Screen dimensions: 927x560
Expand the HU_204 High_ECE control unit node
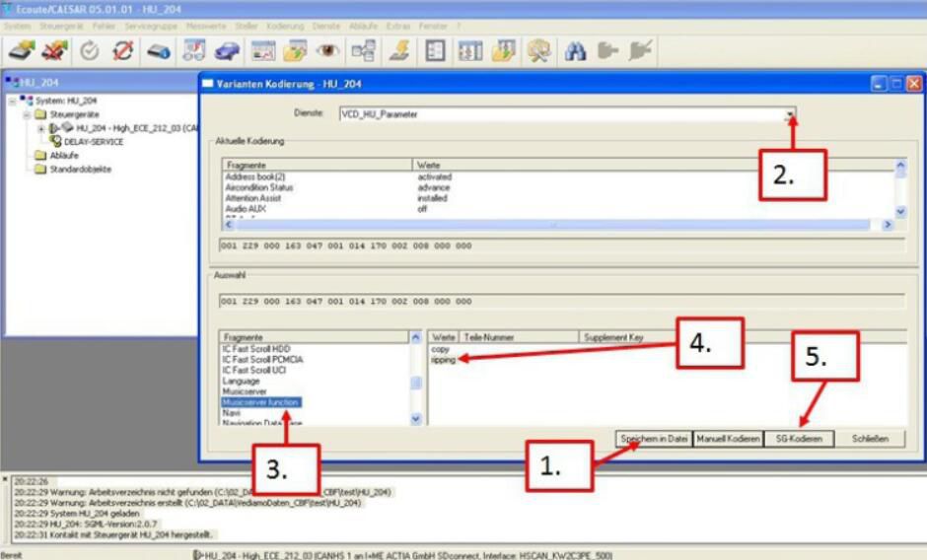point(40,128)
